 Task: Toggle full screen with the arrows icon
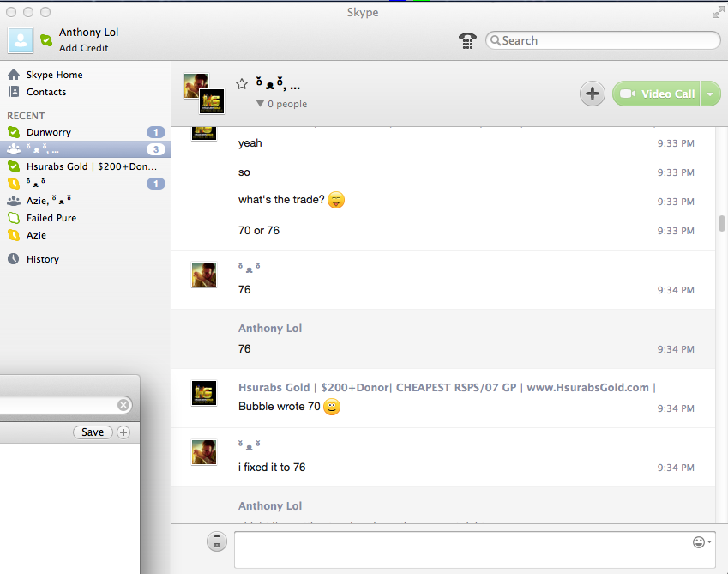(x=718, y=13)
